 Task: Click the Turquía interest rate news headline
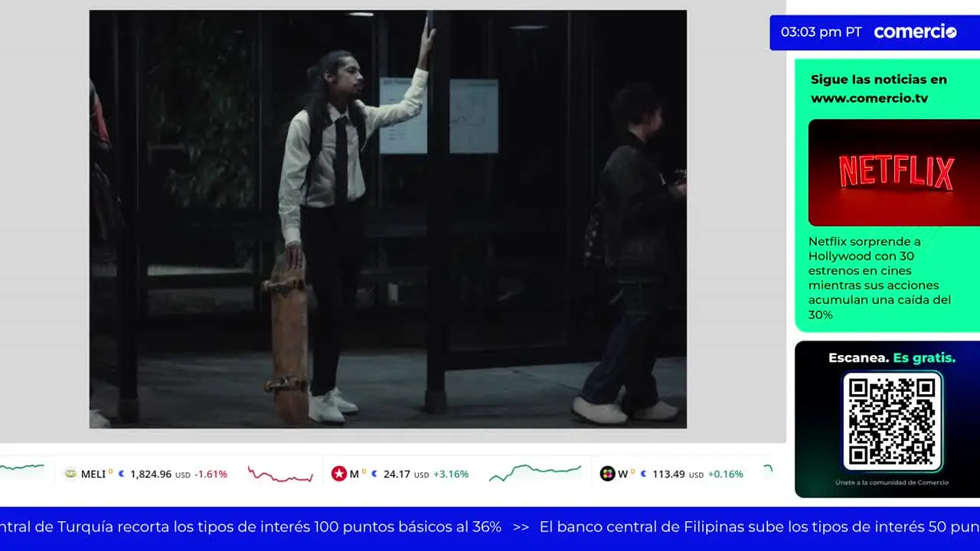[x=251, y=527]
